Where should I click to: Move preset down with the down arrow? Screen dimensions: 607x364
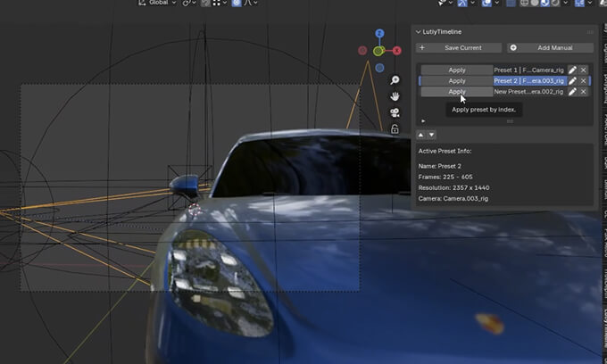(x=432, y=135)
